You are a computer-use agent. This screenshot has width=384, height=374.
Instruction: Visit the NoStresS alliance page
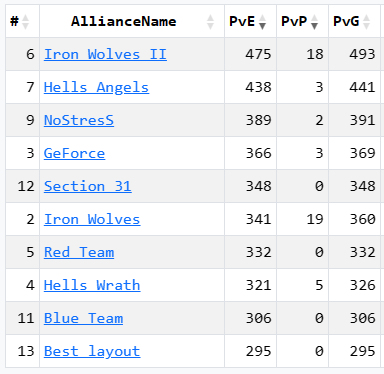pyautogui.click(x=79, y=120)
